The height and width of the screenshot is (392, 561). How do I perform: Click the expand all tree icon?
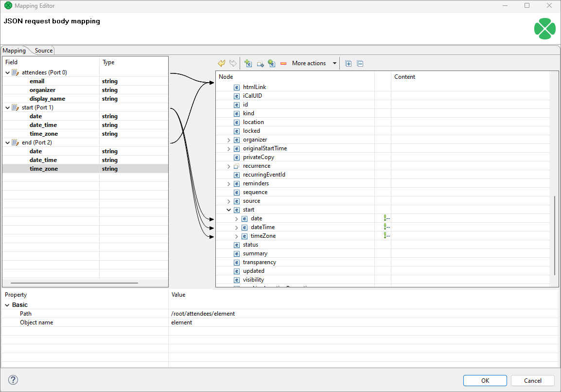(348, 63)
